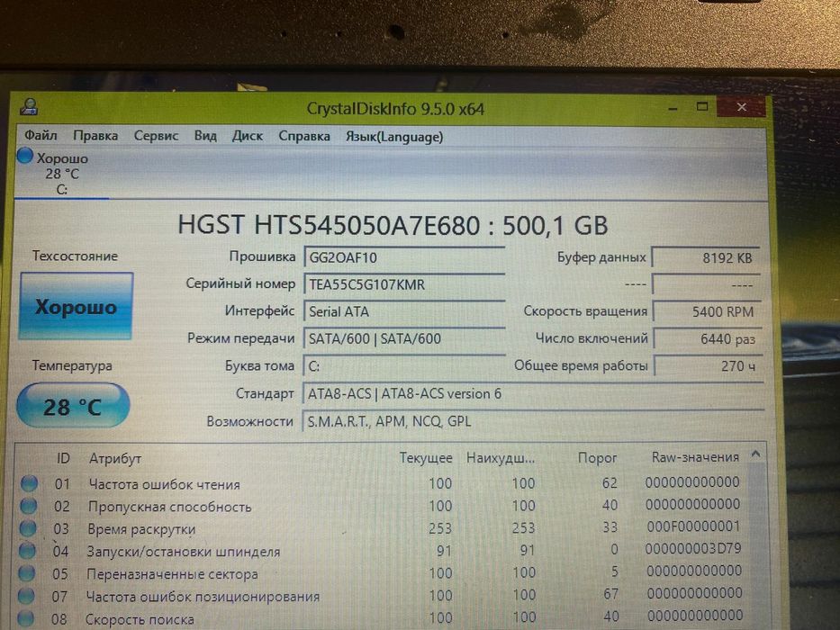Select the row Частота ошибок позиционирования
Screen dimensions: 840x630
382,596
